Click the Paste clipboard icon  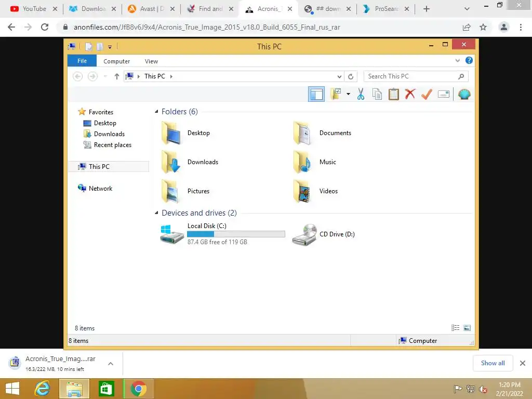pos(394,94)
